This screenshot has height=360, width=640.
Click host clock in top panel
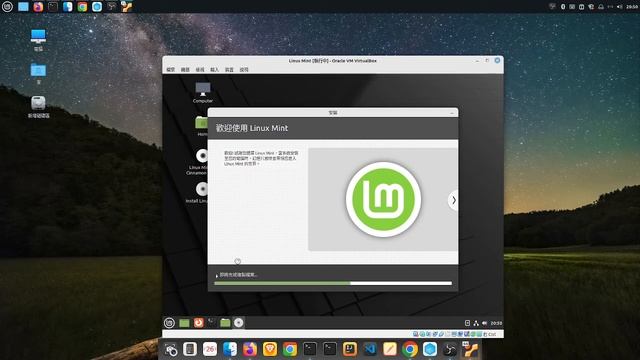[632, 7]
